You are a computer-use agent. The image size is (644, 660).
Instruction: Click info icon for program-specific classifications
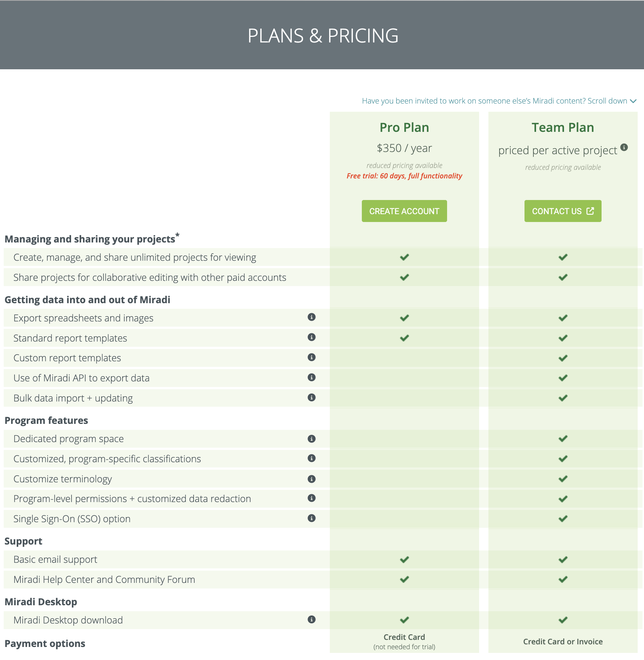tap(312, 458)
